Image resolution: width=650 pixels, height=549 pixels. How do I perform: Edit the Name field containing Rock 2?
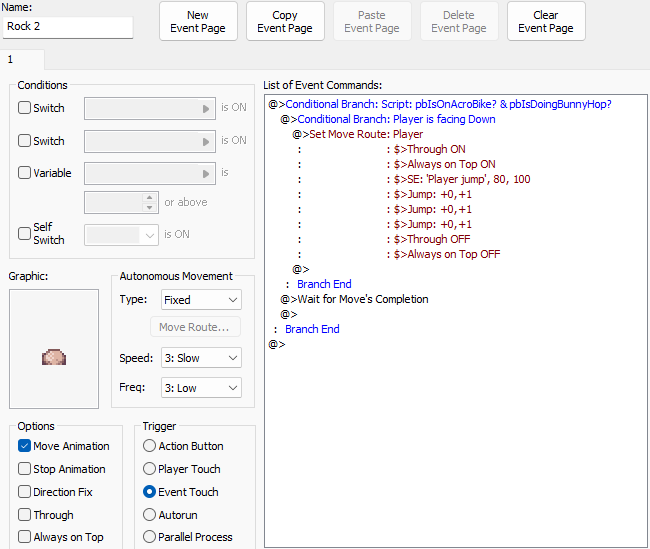click(68, 27)
